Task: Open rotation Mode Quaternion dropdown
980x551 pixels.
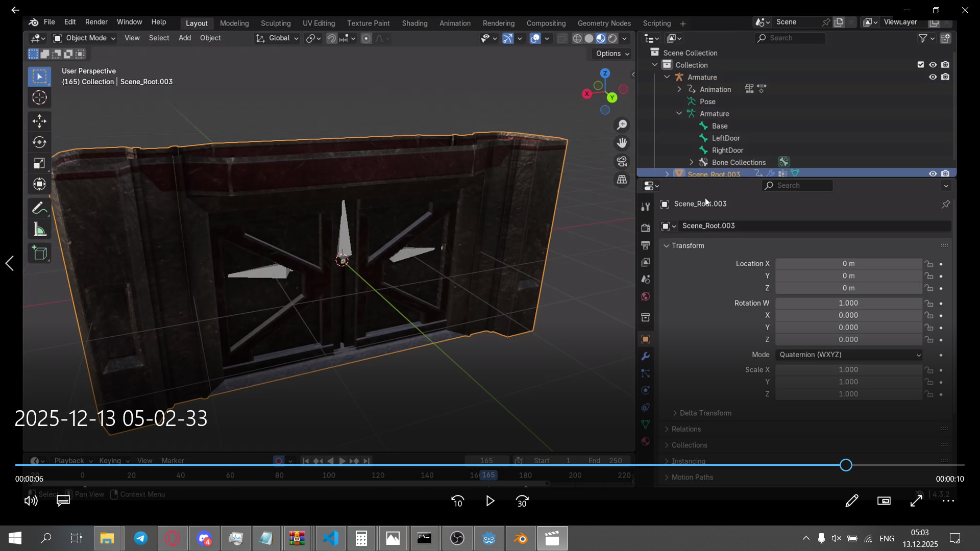Action: coord(849,355)
